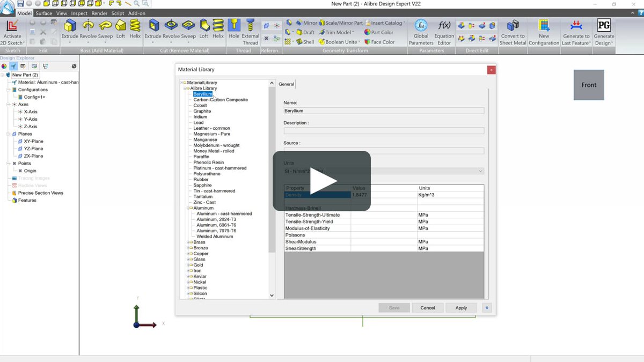Open the Units dropdown in Material Library
The height and width of the screenshot is (362, 644).
pyautogui.click(x=384, y=171)
